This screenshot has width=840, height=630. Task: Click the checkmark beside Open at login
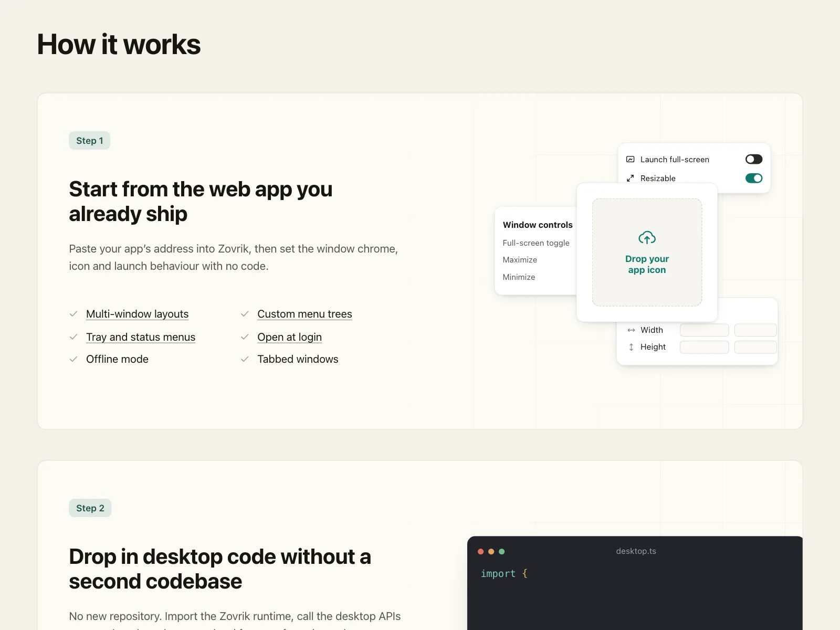coord(245,337)
